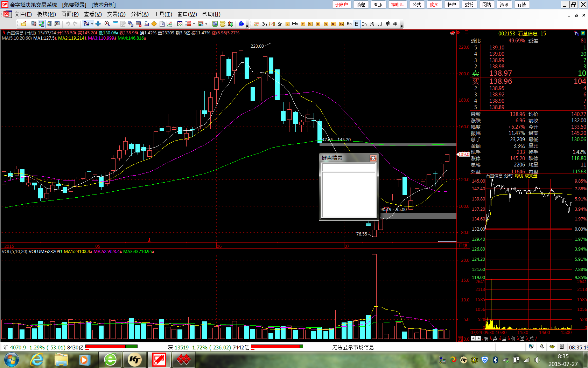
Task: Select the blue four-arrow move tool
Action: (x=98, y=24)
